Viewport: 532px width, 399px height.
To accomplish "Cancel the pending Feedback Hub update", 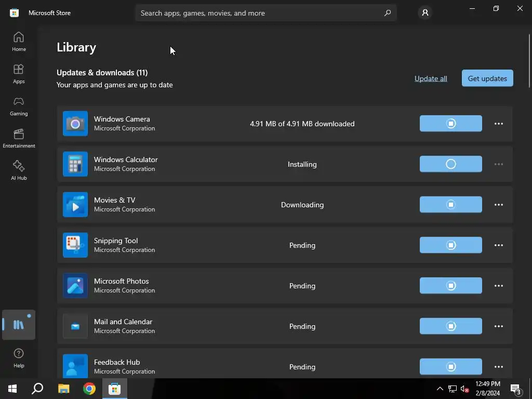I will (x=450, y=366).
